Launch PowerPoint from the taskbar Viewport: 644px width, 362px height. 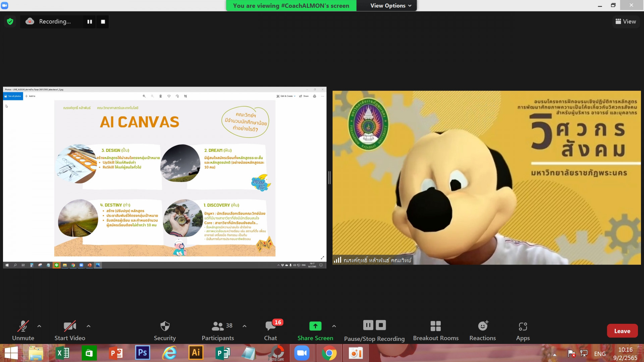pos(116,353)
